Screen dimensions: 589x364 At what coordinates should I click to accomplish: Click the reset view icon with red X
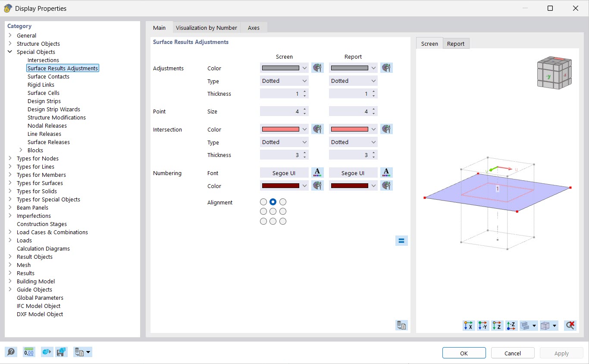click(570, 326)
